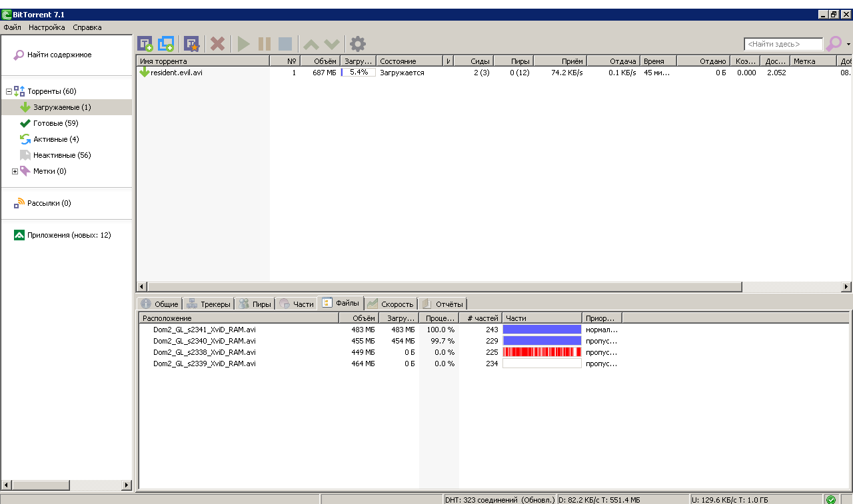Sort by 'Состояние' column header
Viewport: 853px width, 504px height.
[x=410, y=61]
